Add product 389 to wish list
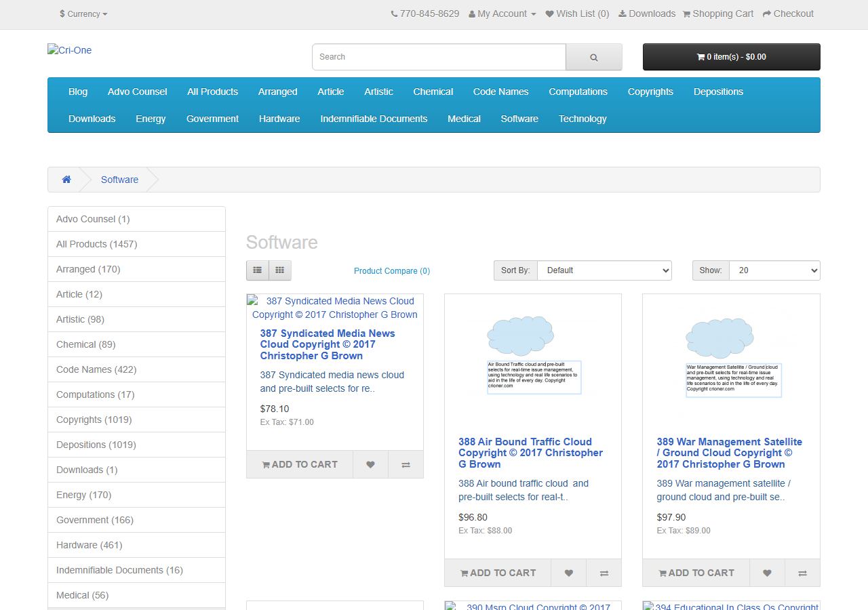The height and width of the screenshot is (610, 868). click(x=767, y=573)
